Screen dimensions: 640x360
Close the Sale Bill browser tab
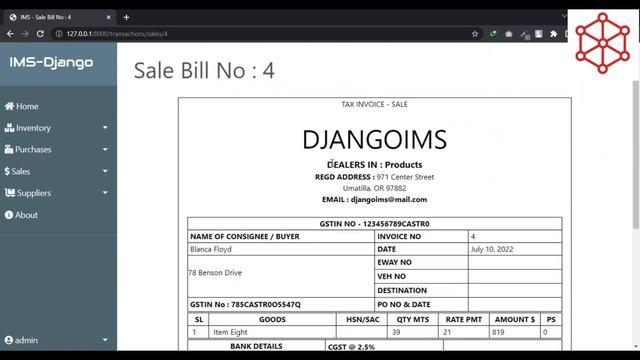tap(109, 17)
